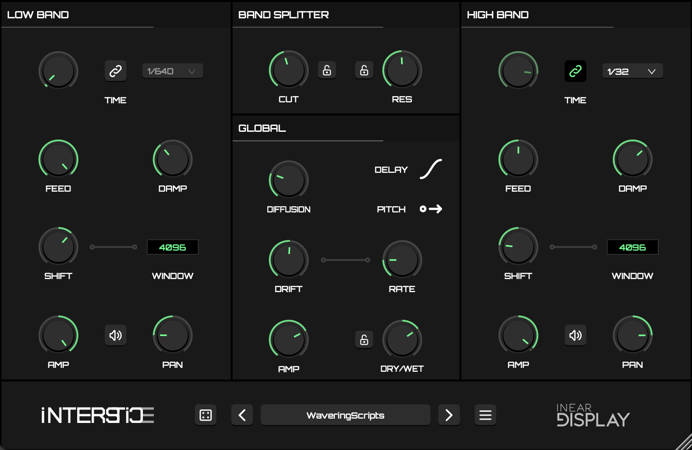This screenshot has height=450, width=692.
Task: Click the High Band Window 4096 field
Action: [632, 247]
